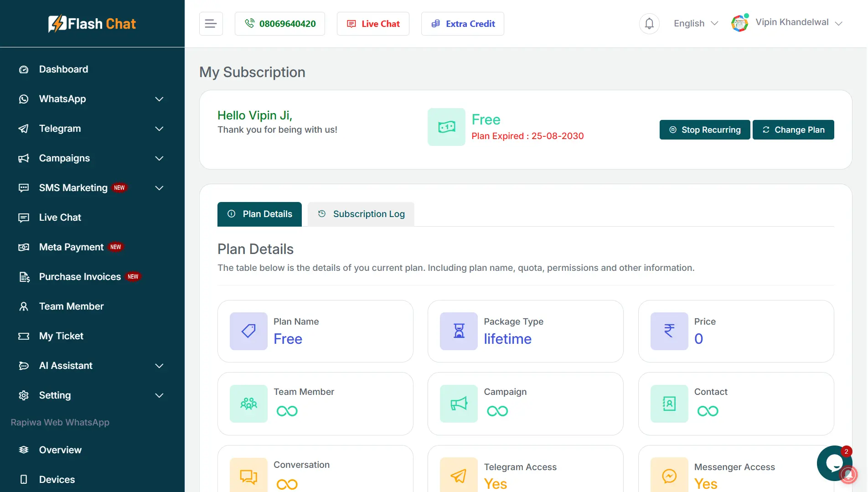868x492 pixels.
Task: Click the Campaign megaphone card icon
Action: point(459,404)
